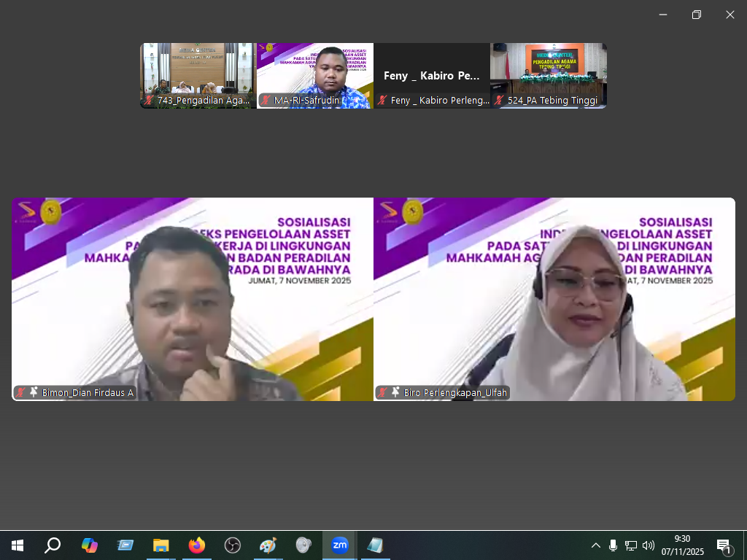Expand the hidden system tray icons chevron
Screen dimensions: 747x560
(x=596, y=545)
